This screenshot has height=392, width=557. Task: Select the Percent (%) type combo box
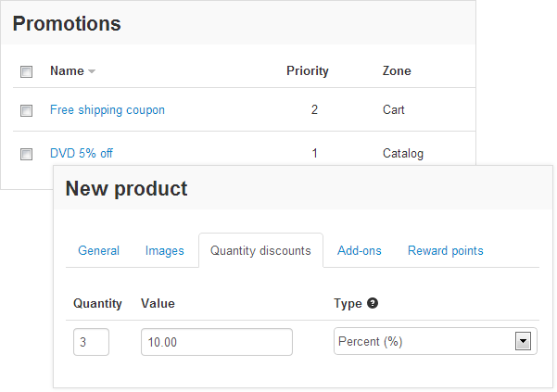pos(436,341)
